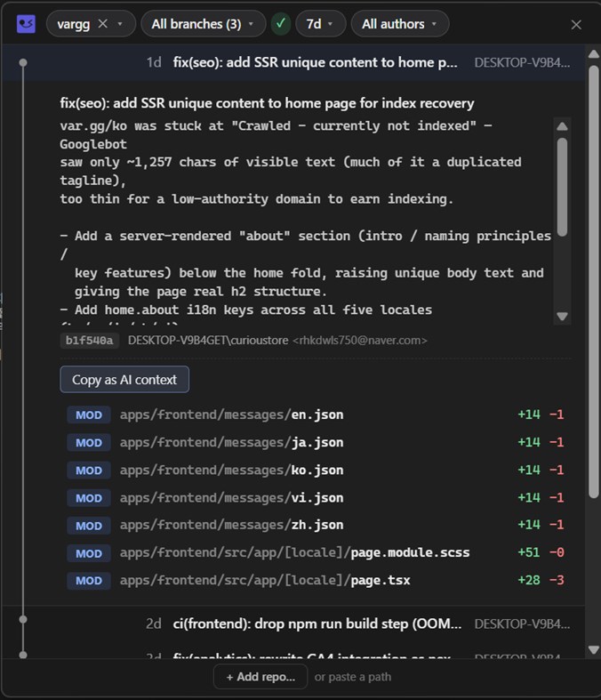Select ci(frontend): drop npm run build commit
This screenshot has height=700, width=601.
coord(293,624)
